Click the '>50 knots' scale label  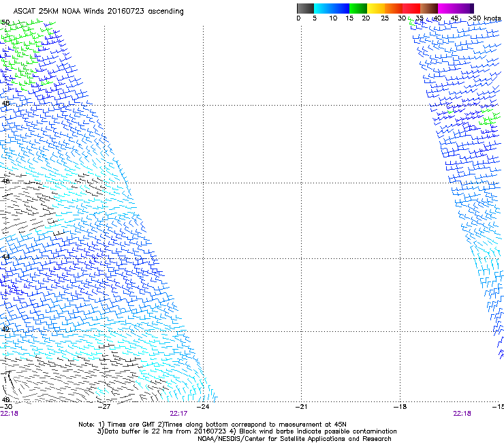tap(485, 18)
